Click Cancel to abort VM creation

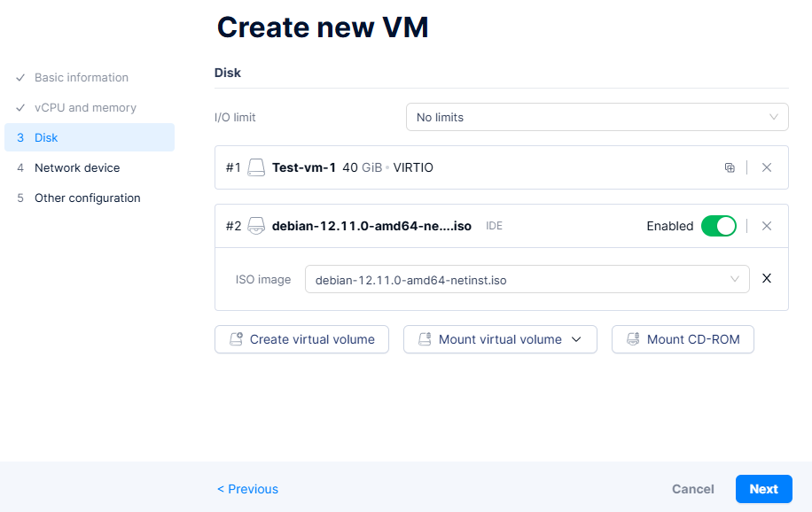click(x=692, y=489)
